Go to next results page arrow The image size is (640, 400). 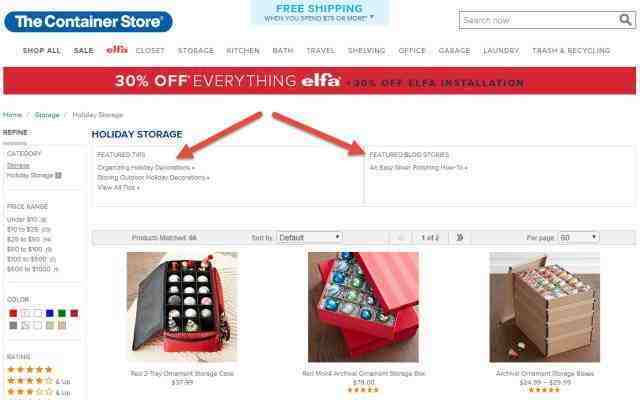pos(460,237)
